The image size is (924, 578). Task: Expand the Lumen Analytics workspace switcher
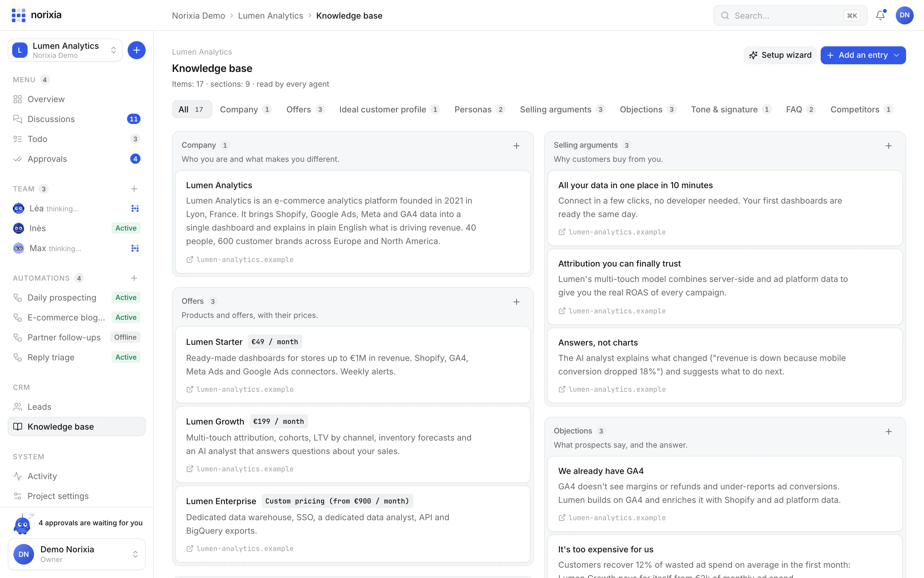[x=65, y=50]
